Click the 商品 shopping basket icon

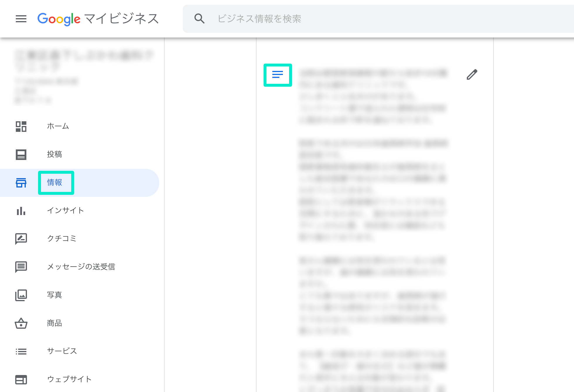(x=21, y=323)
